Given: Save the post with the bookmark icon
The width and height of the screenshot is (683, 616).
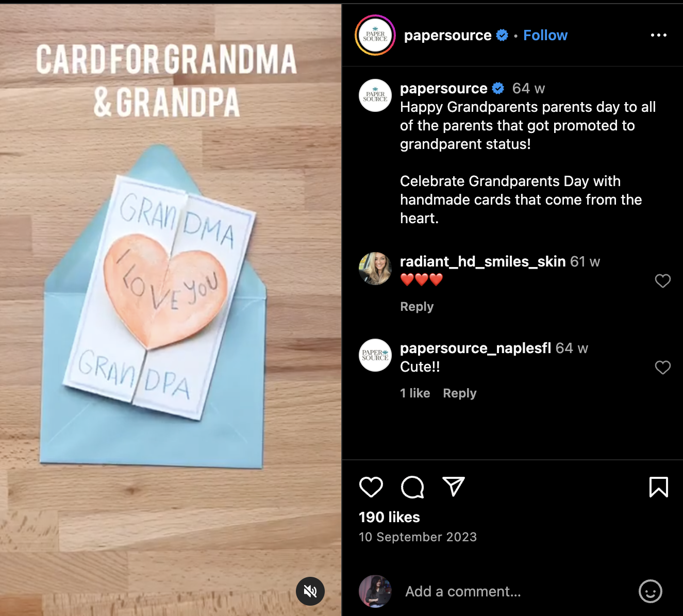Looking at the screenshot, I should click(658, 487).
